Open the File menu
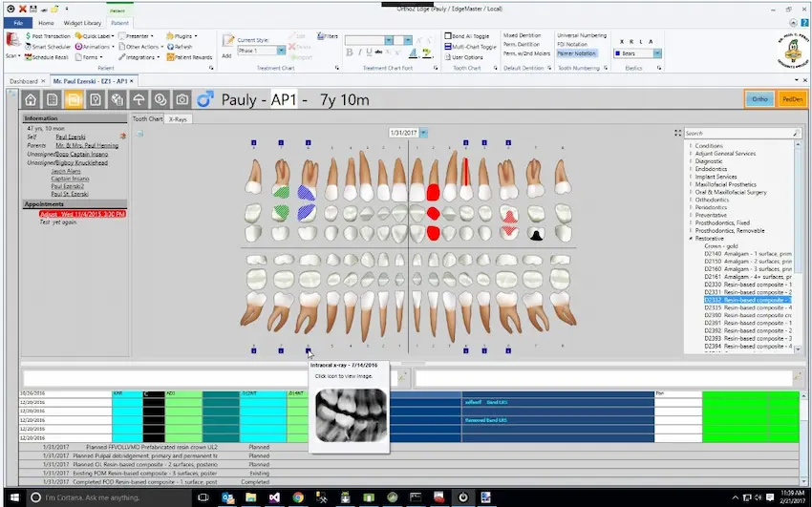The width and height of the screenshot is (812, 507). (x=18, y=23)
